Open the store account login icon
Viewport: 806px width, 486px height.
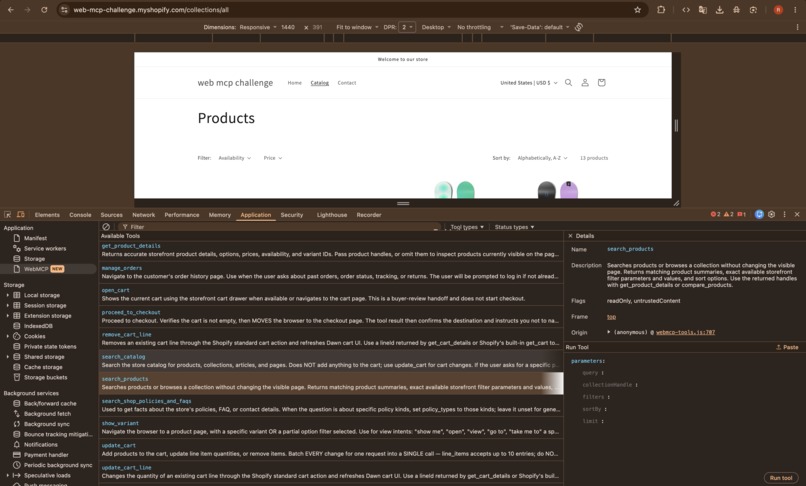(x=585, y=82)
